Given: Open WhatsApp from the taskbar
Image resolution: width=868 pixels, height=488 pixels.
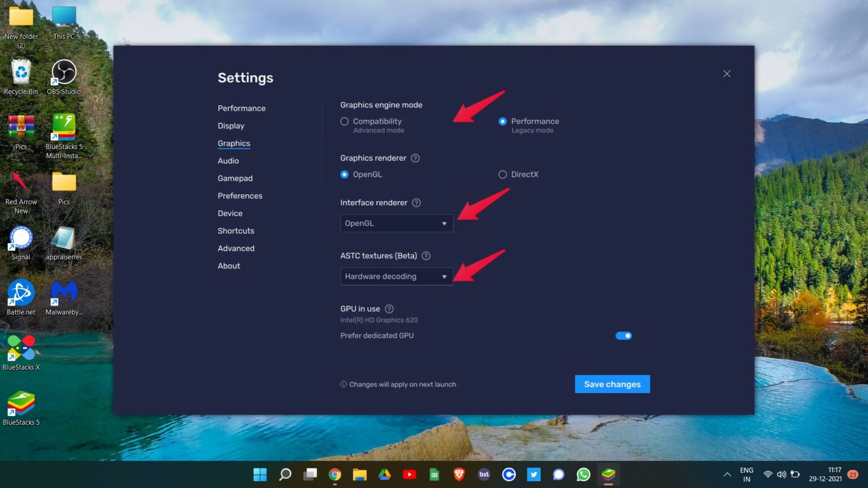Looking at the screenshot, I should (x=583, y=474).
